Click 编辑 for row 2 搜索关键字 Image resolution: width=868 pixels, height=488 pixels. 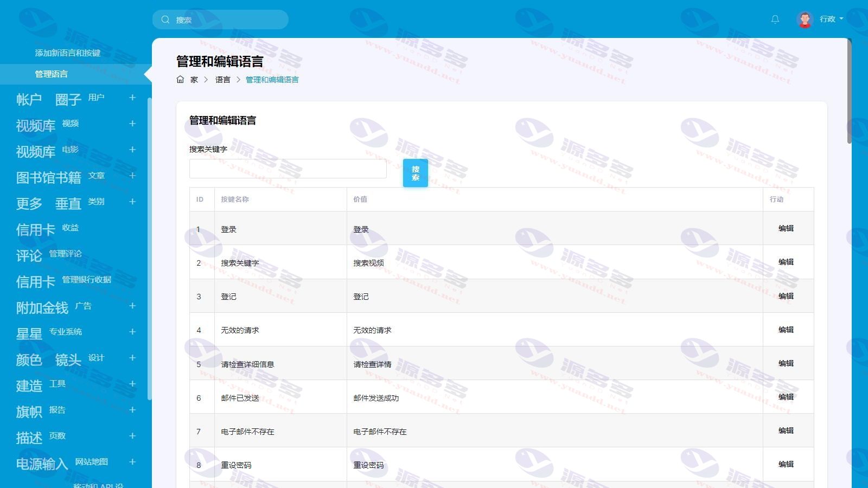tap(786, 262)
